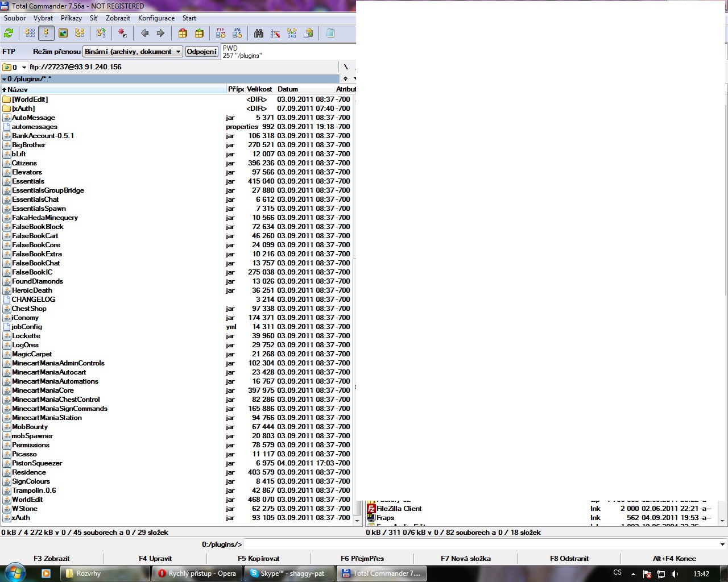Select the full details view icon

pyautogui.click(x=47, y=34)
